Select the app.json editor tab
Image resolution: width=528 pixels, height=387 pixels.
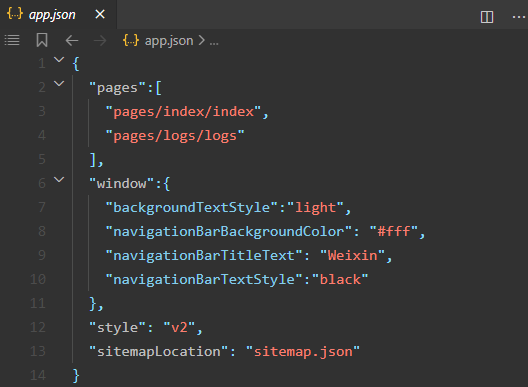click(x=58, y=14)
